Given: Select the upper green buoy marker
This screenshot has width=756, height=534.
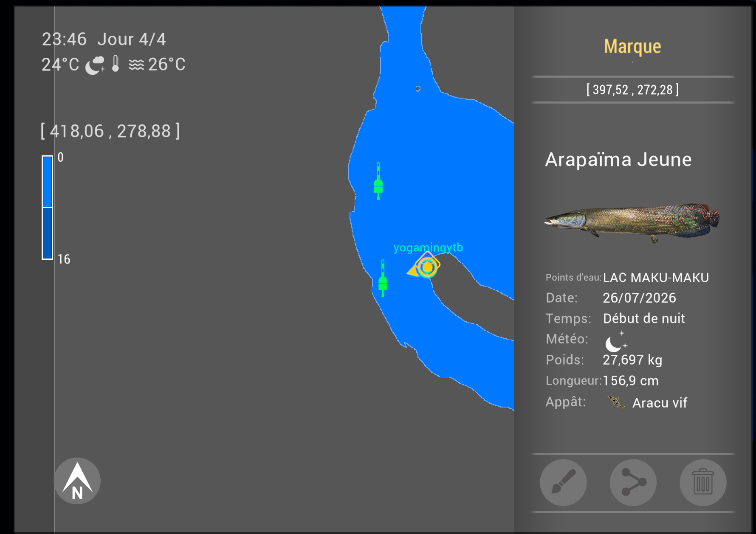Looking at the screenshot, I should [378, 181].
